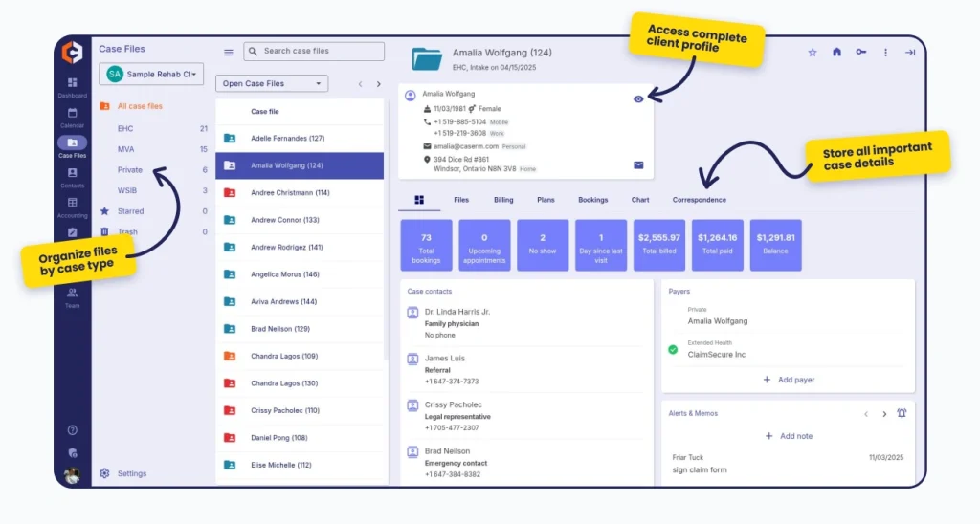The height and width of the screenshot is (524, 980).
Task: Click the shield icon in the sidebar bottom
Action: coord(73,453)
